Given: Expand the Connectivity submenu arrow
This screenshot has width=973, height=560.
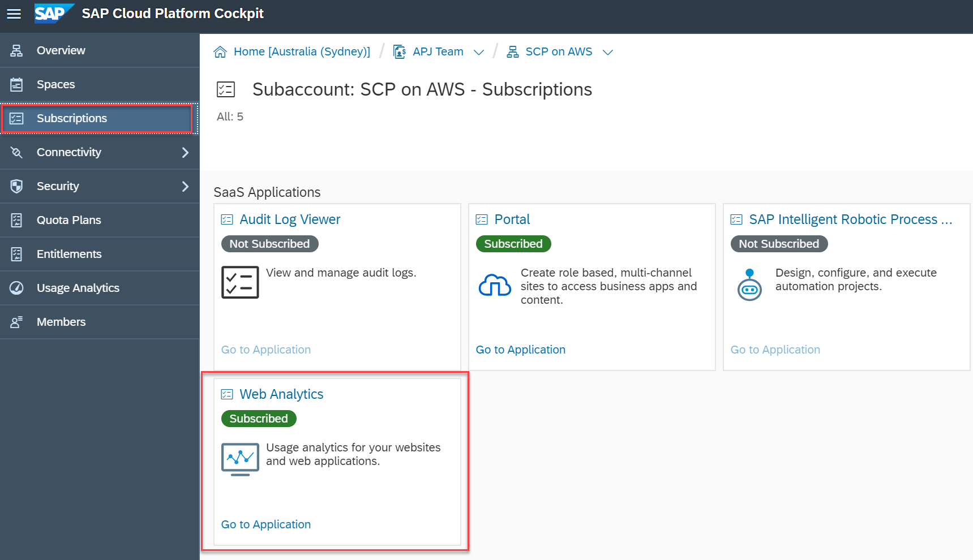Looking at the screenshot, I should (185, 152).
